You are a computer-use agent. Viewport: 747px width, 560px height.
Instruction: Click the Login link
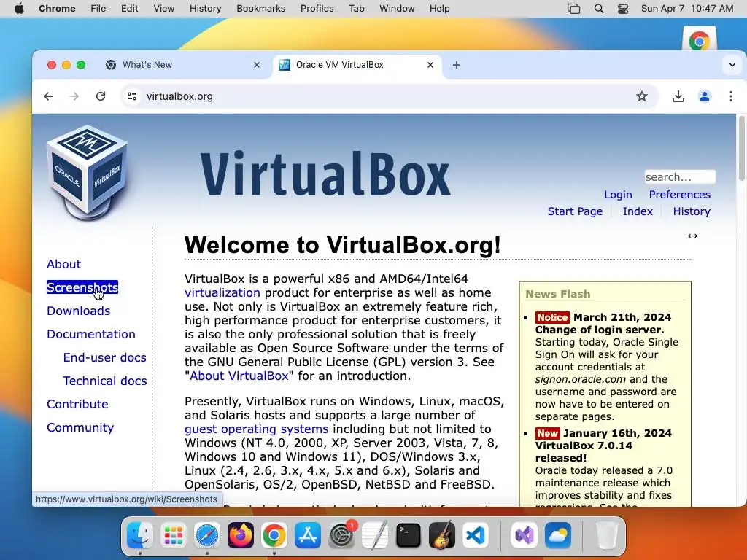click(x=618, y=195)
